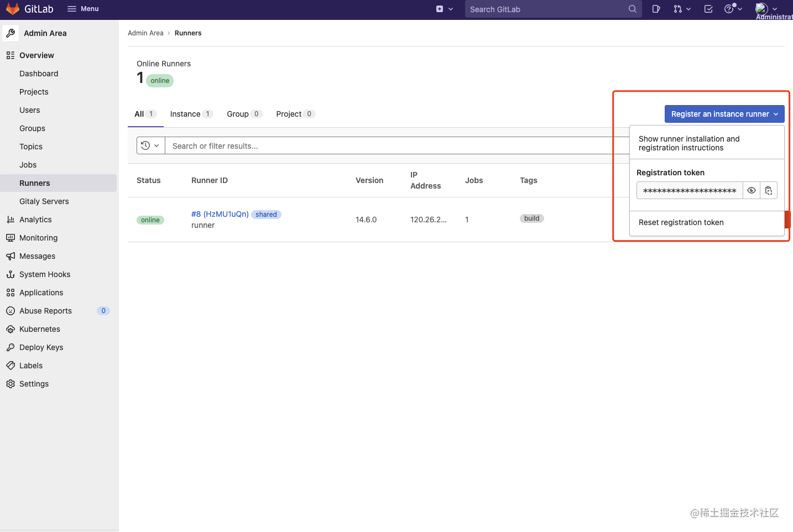
Task: Click the Overview section icon
Action: [11, 55]
